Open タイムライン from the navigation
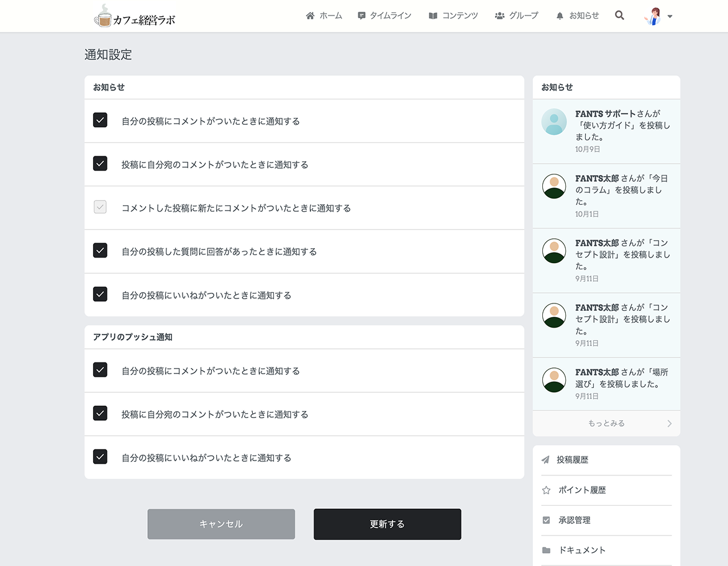 pyautogui.click(x=384, y=16)
